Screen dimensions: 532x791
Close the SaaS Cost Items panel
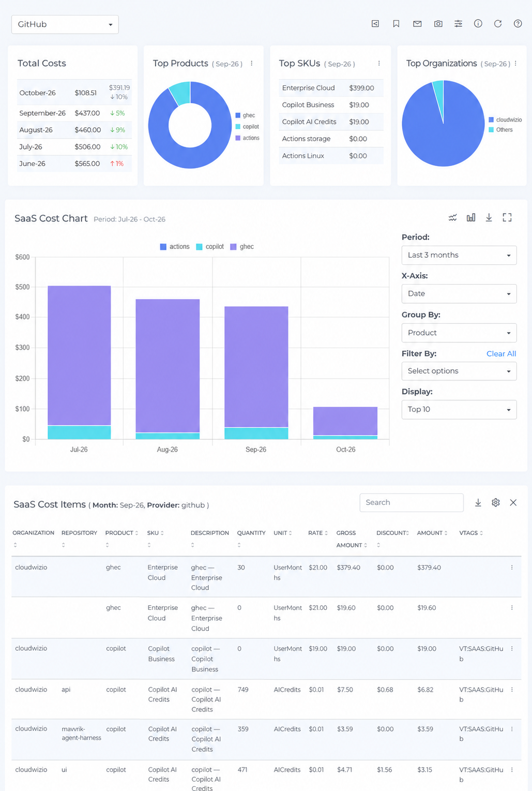click(513, 503)
